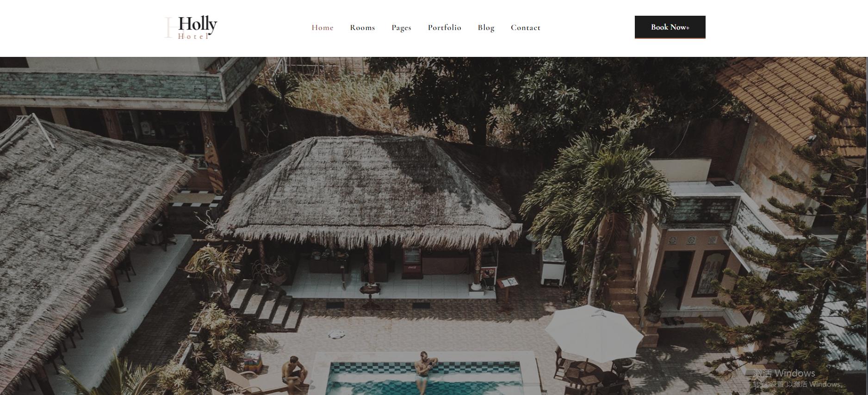The image size is (868, 395).
Task: Open the Portfolio navigation menu
Action: click(x=444, y=28)
